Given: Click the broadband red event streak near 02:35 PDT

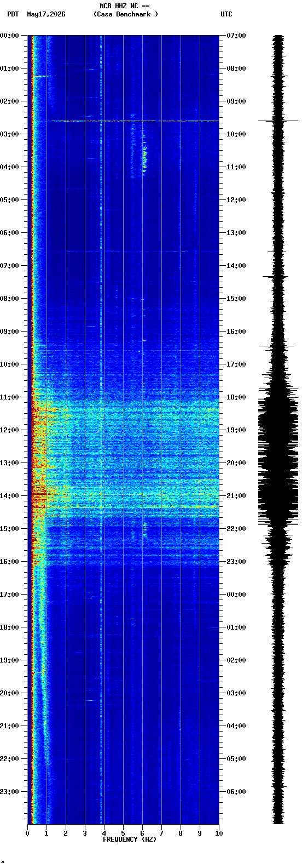Looking at the screenshot, I should coord(134,121).
